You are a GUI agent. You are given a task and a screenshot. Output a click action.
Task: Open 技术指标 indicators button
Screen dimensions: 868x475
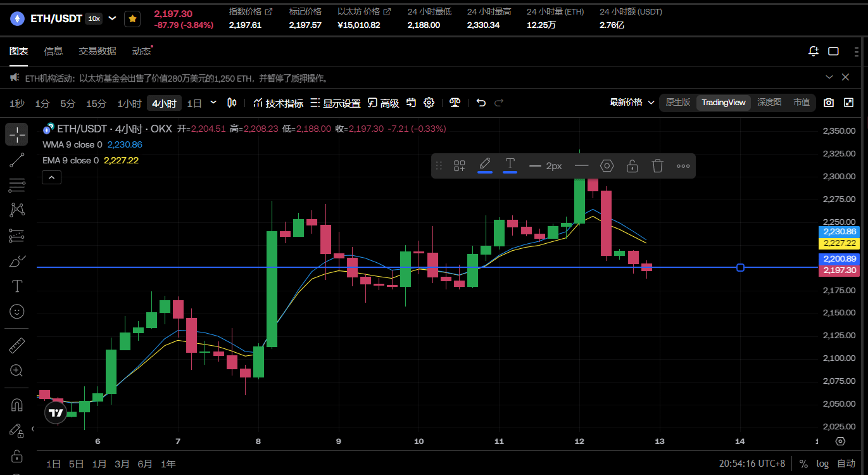click(x=278, y=103)
